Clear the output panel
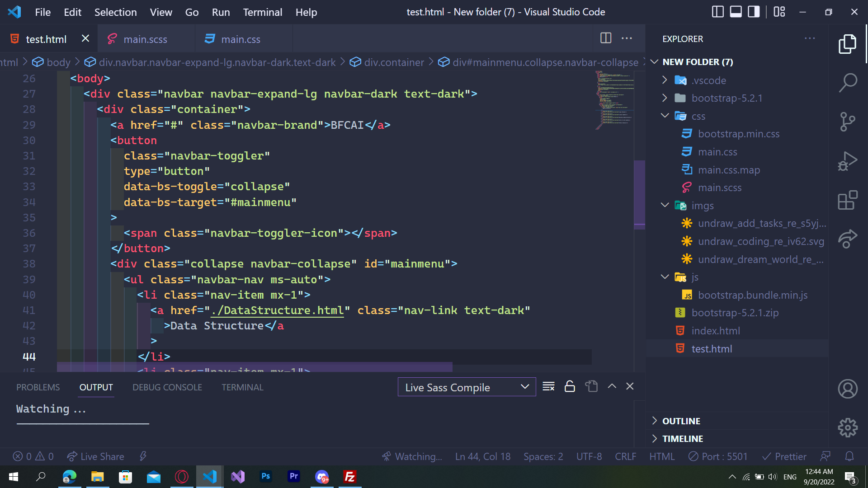 (x=548, y=386)
